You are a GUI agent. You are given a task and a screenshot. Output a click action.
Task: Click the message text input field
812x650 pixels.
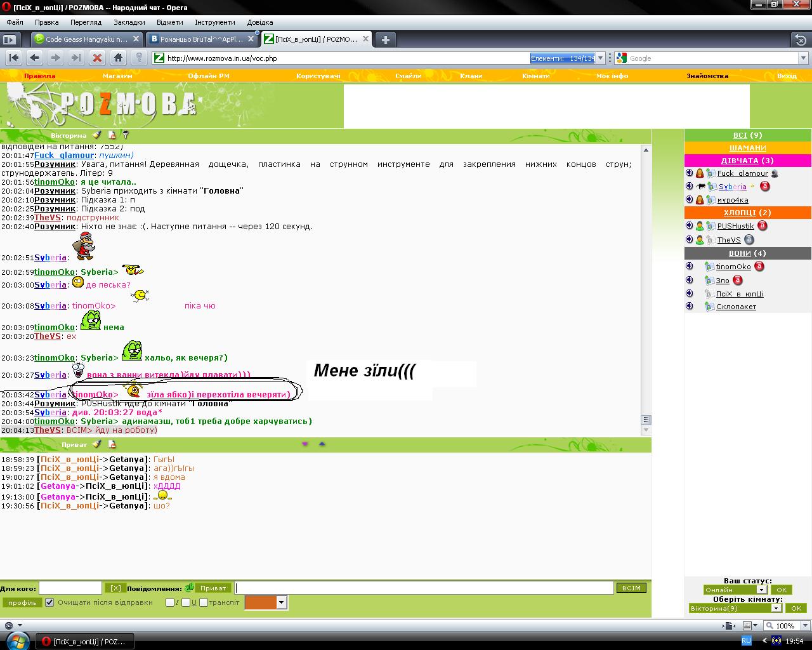(x=424, y=588)
